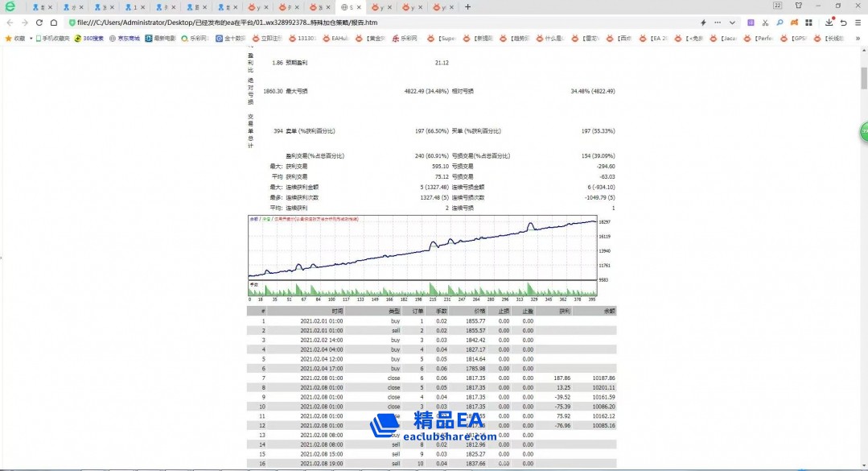This screenshot has width=868, height=471.
Task: Expand the address bar dropdown chevron
Action: pyautogui.click(x=732, y=23)
